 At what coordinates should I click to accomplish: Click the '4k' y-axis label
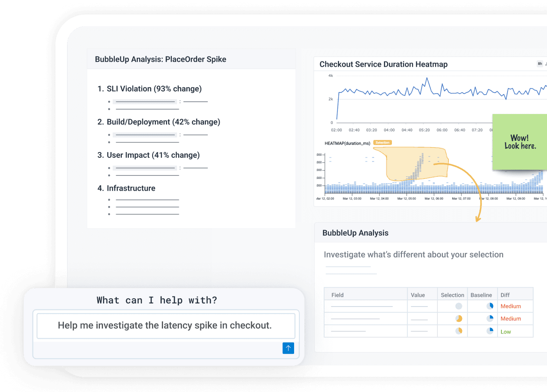click(331, 76)
